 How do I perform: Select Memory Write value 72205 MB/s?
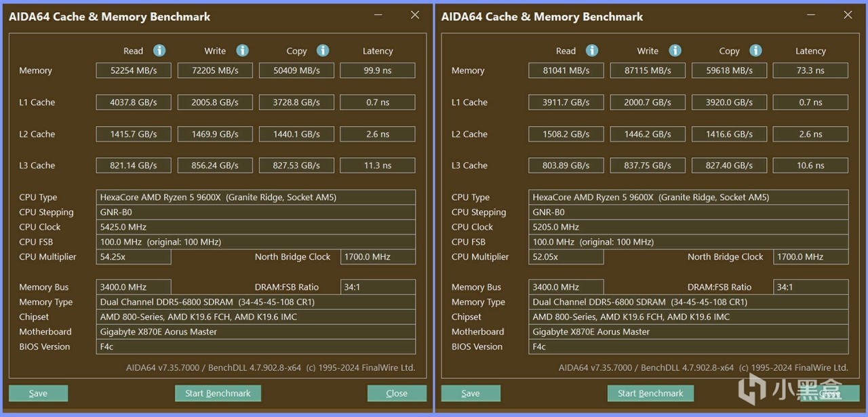click(x=215, y=71)
